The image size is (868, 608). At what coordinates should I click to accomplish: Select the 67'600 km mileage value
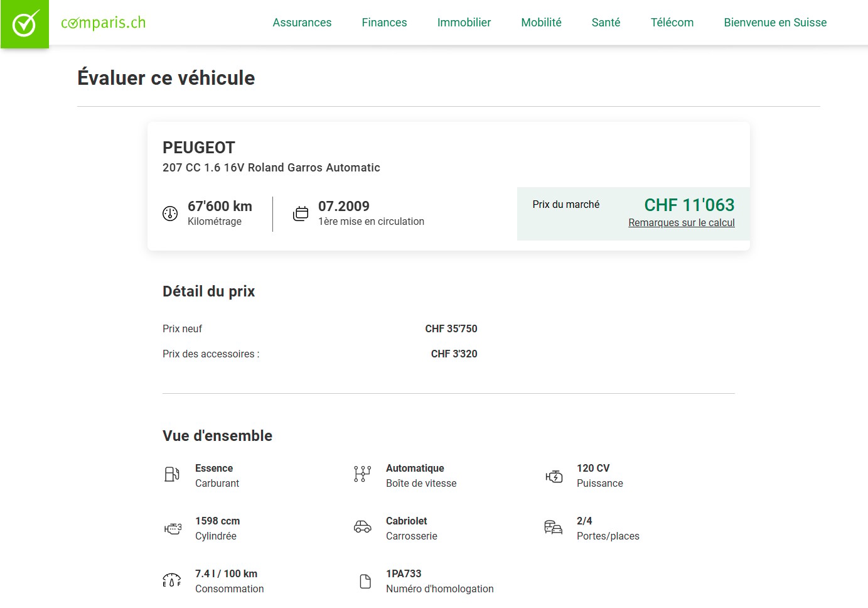tap(220, 206)
